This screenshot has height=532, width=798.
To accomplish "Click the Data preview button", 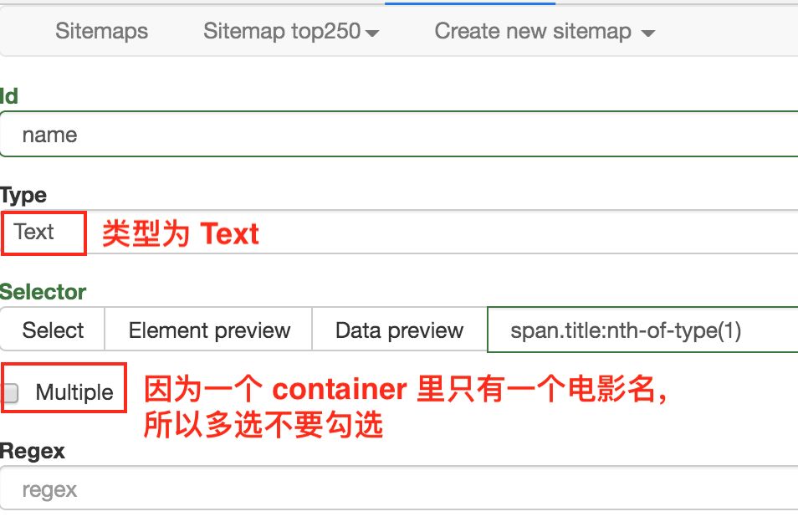I will tap(400, 330).
